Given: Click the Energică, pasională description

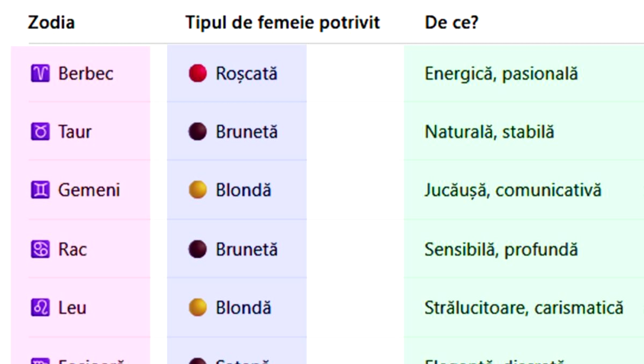Looking at the screenshot, I should click(501, 74).
